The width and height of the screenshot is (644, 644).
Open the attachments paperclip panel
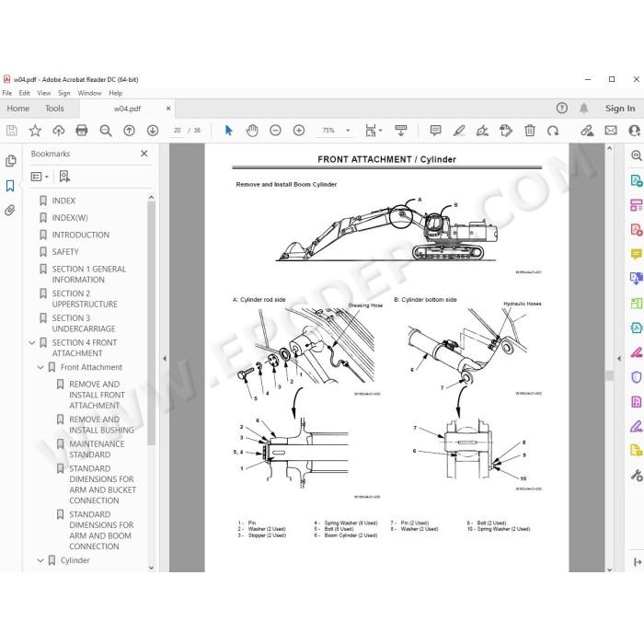[10, 211]
